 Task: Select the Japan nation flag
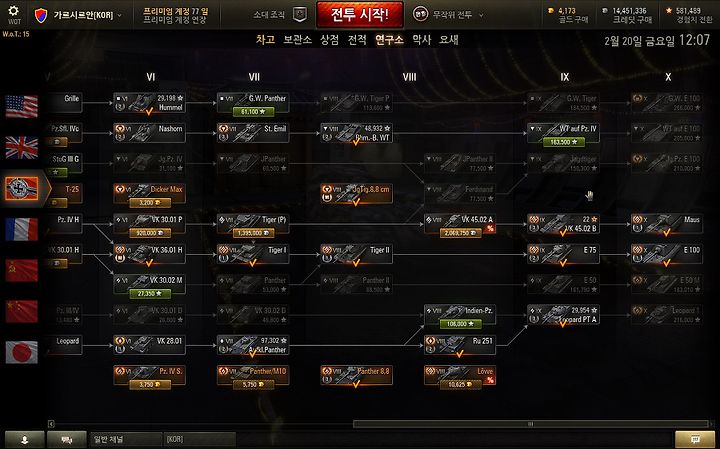[x=22, y=352]
